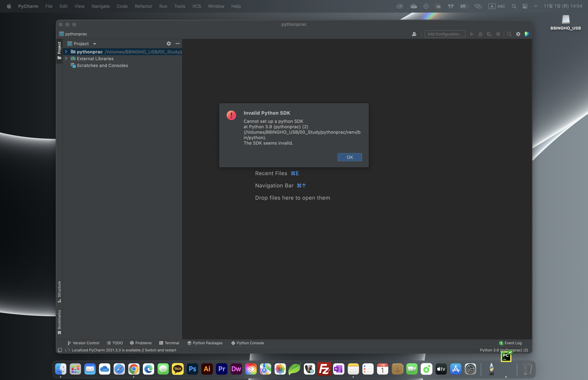Open Project panel options gear
Screen dimensions: 588x380
[169, 44]
